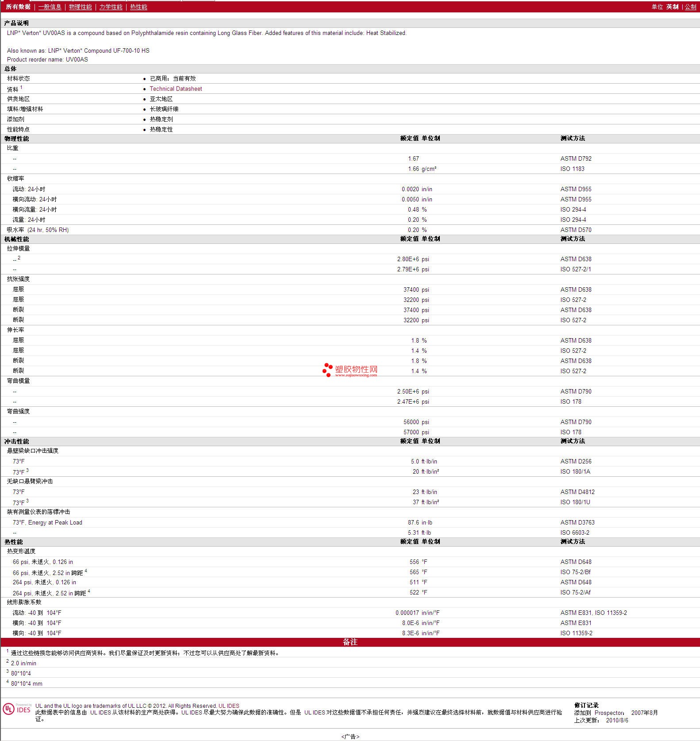
Task: Click the ASTM D792 test method
Action: tap(576, 158)
